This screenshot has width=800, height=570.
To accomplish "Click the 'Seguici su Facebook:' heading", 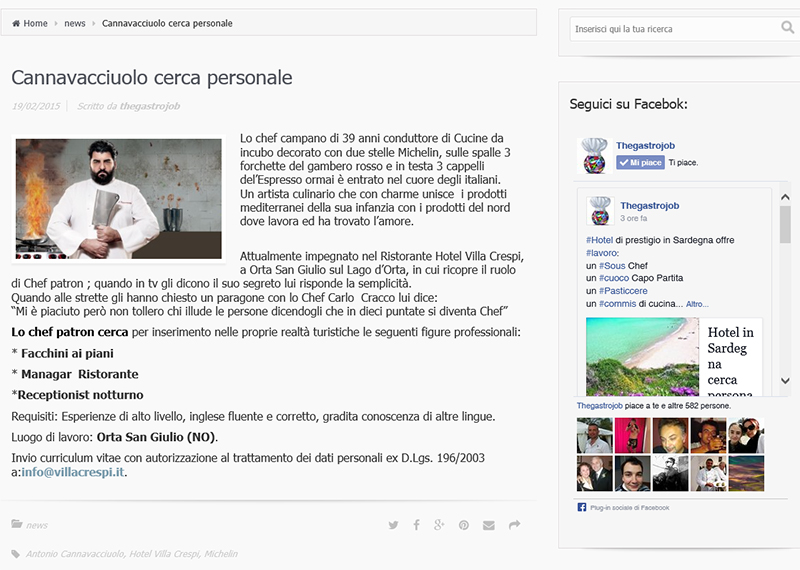I will (628, 104).
